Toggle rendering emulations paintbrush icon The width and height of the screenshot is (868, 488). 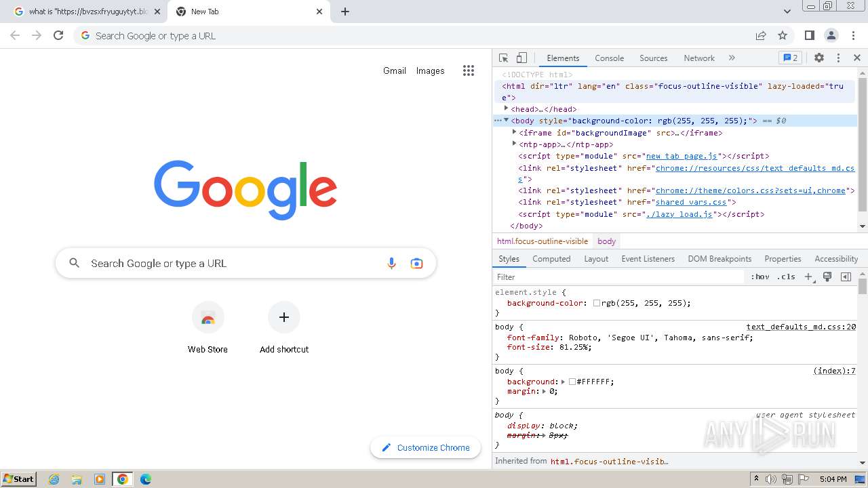(827, 277)
